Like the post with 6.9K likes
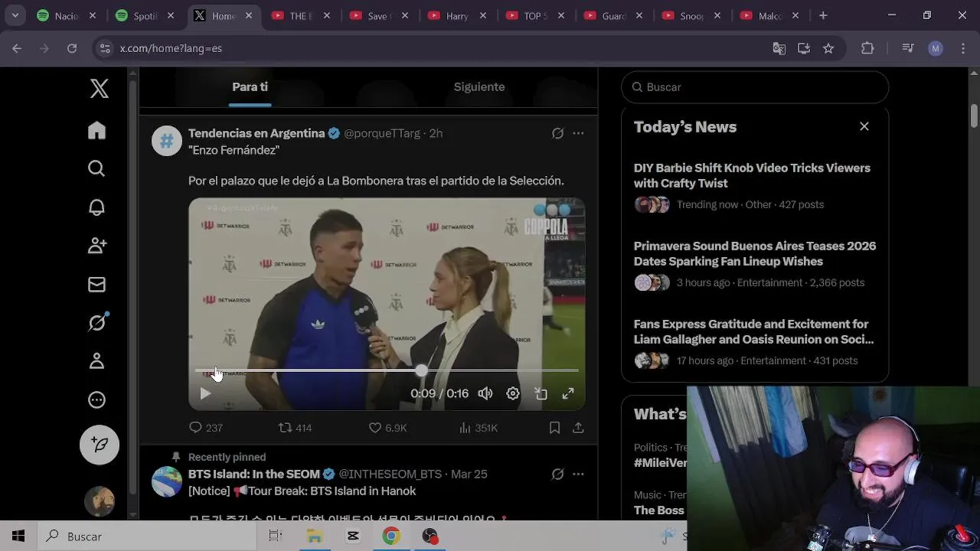 tap(387, 428)
